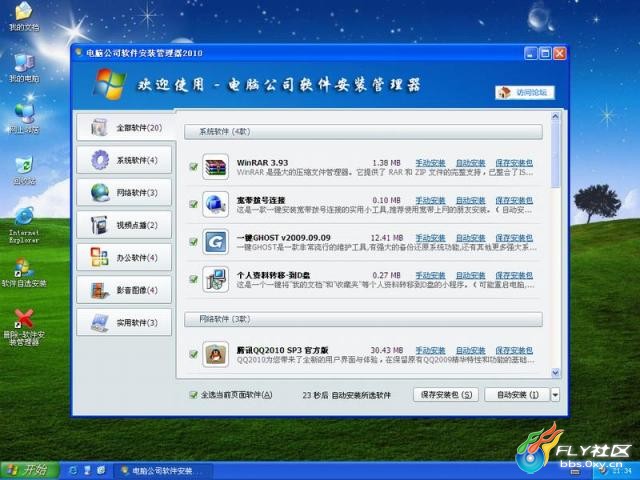Viewport: 640px width, 480px height.
Task: Click the 腾讯QQ2010 SP3 官方版 title text
Action: pos(282,351)
